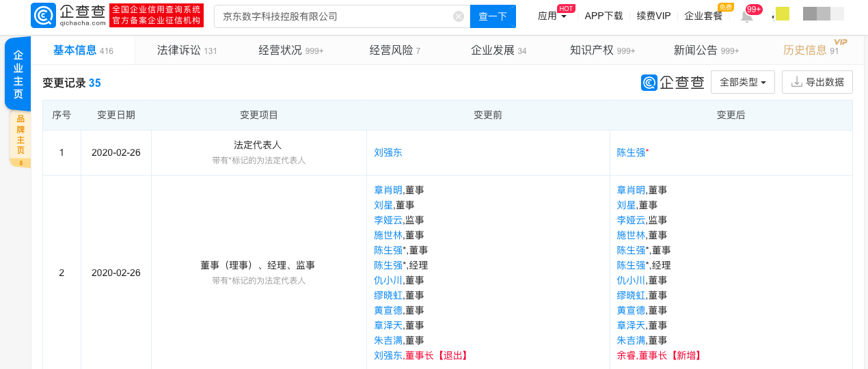This screenshot has height=369, width=868.
Task: Open 李娅云 link in 变更前 column
Action: coord(388,220)
